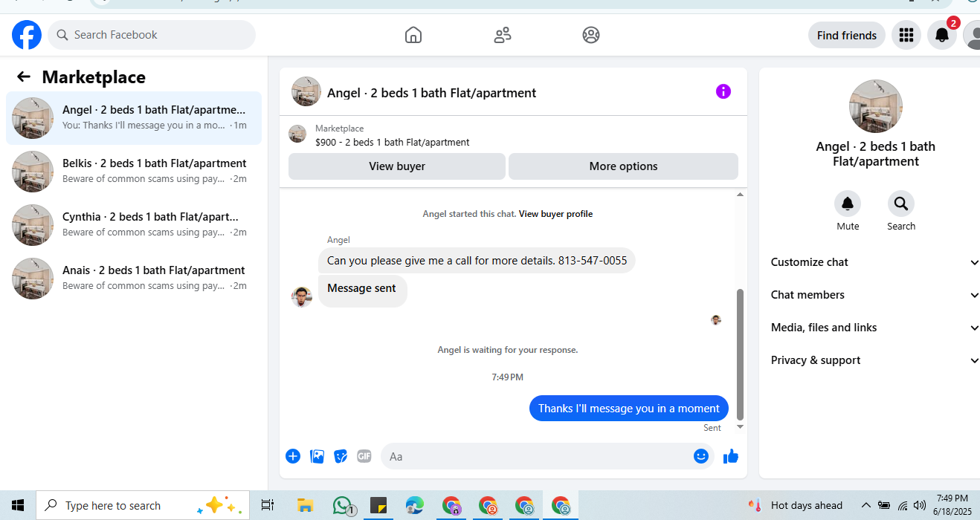Open File Explorer in the taskbar
Screen dimensions: 980x520
pos(305,506)
